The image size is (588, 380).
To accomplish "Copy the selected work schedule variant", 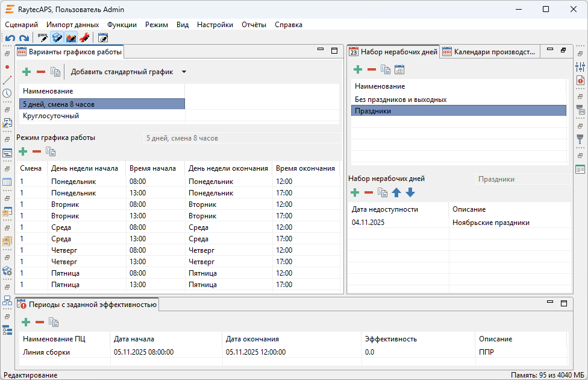I will [55, 72].
